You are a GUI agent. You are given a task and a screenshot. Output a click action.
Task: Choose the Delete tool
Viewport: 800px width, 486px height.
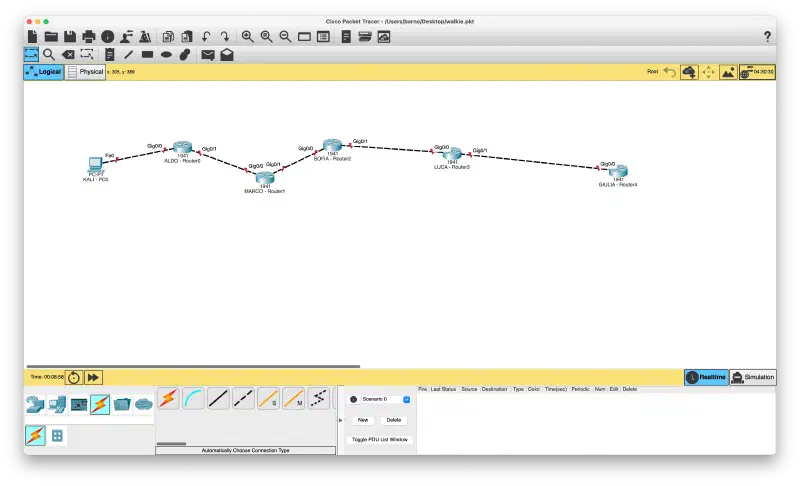pyautogui.click(x=68, y=55)
